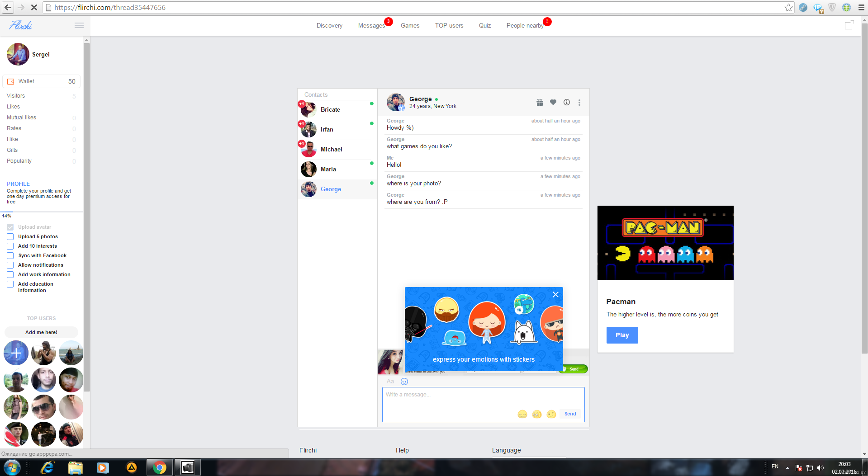The image size is (868, 476).
Task: Open Popularity in sidebar
Action: (19, 161)
